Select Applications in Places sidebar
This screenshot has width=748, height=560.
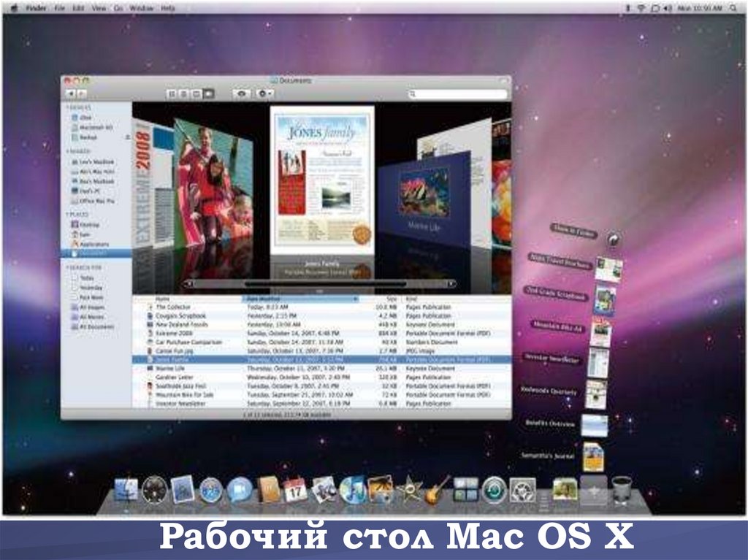pos(90,245)
